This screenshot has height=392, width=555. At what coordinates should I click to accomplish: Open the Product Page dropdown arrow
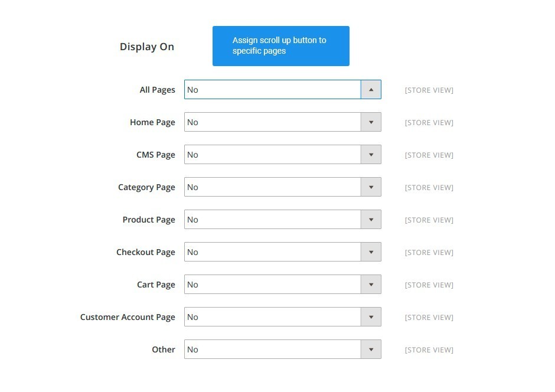point(371,220)
